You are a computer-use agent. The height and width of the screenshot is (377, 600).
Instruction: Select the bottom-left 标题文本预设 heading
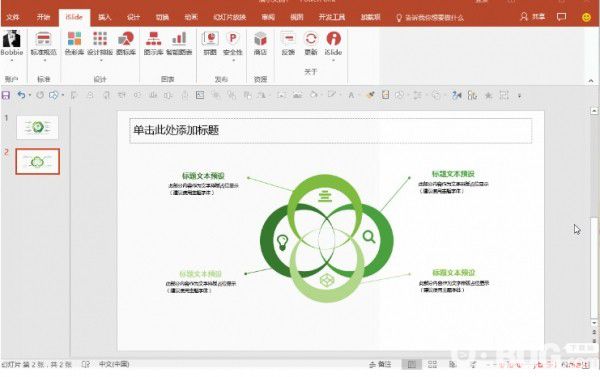(201, 274)
